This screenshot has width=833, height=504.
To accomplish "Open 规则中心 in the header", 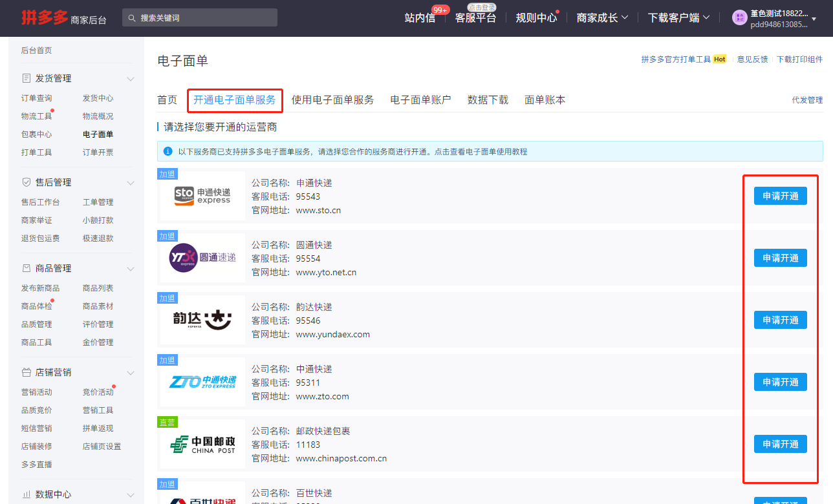I will 536,18.
